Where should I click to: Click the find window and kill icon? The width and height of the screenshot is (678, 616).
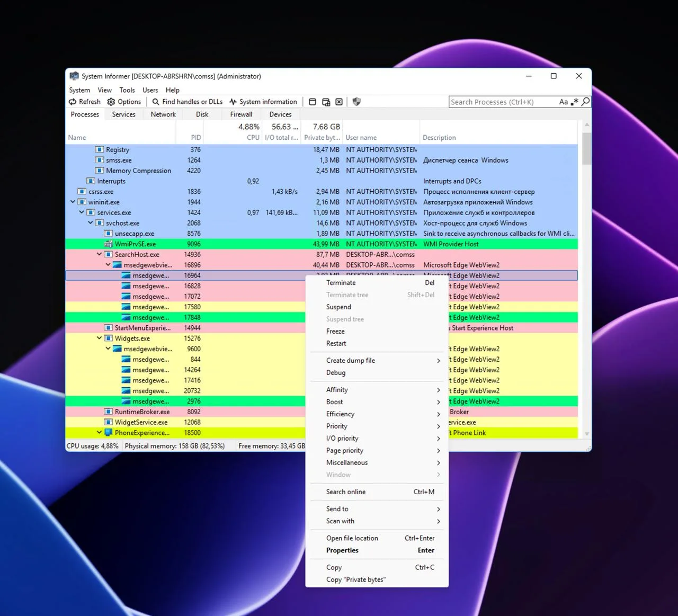click(339, 102)
